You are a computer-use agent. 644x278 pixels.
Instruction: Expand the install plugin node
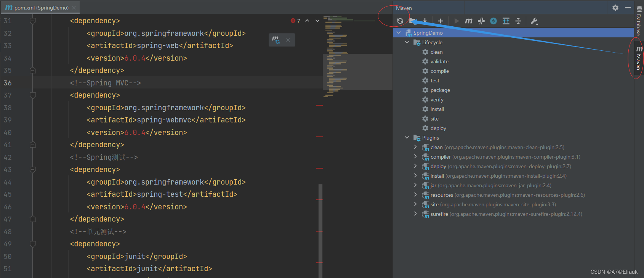415,176
